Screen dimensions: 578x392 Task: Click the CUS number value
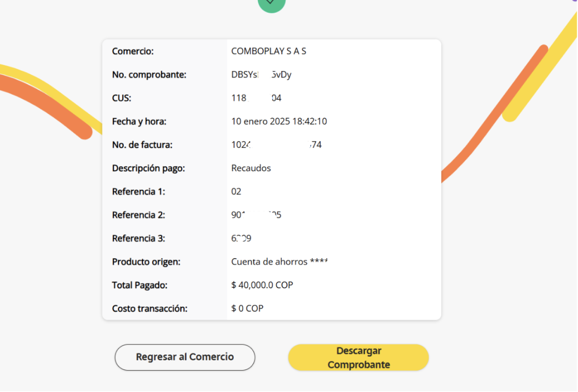click(256, 98)
